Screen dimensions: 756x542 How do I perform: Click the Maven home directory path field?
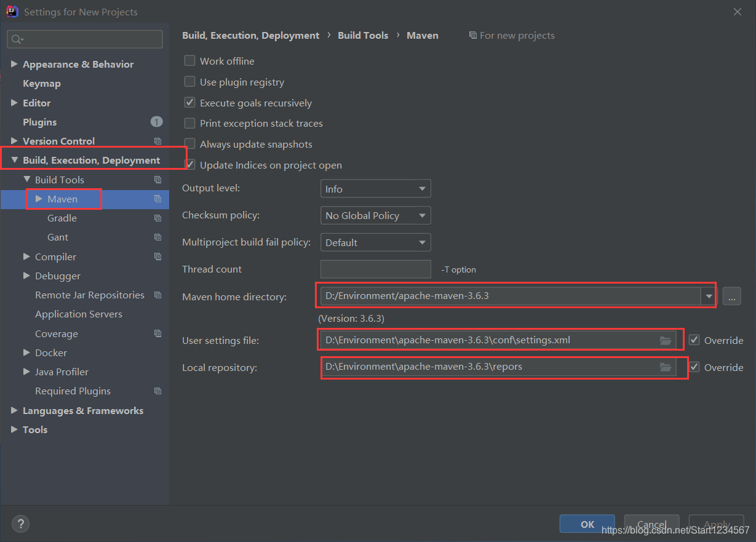tap(511, 297)
